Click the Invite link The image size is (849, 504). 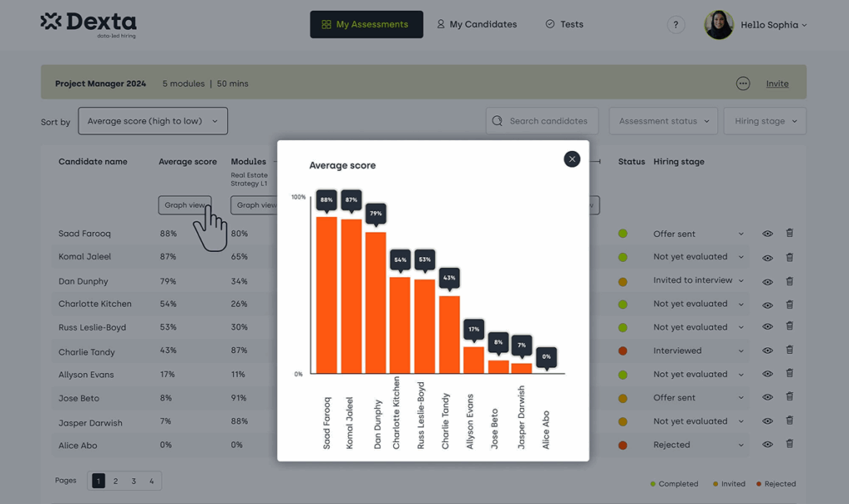pyautogui.click(x=777, y=84)
